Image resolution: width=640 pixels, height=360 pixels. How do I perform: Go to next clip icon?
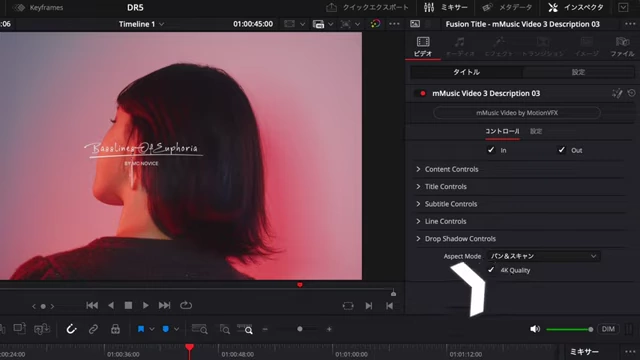(x=369, y=306)
